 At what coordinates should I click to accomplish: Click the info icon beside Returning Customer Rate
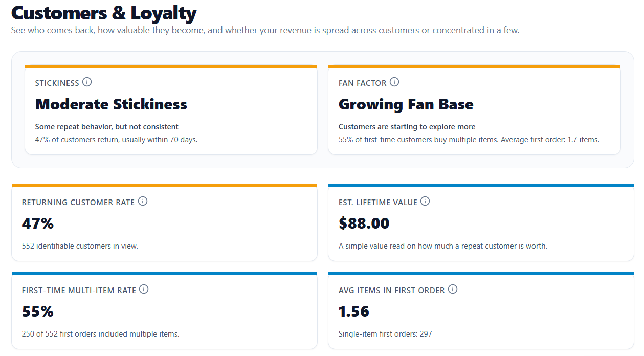[x=143, y=201]
